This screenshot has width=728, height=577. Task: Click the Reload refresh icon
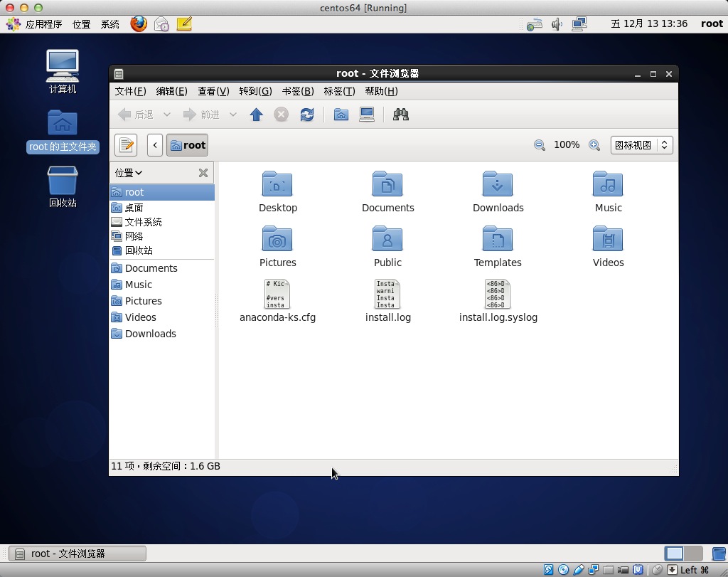click(x=307, y=115)
